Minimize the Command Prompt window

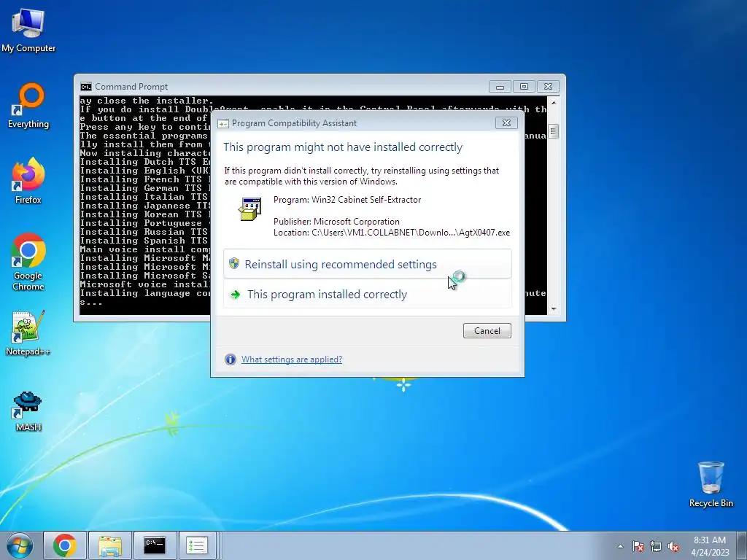(x=500, y=87)
